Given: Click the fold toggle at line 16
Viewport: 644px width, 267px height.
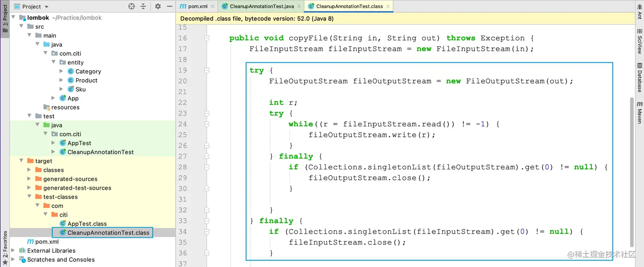Looking at the screenshot, I should click(x=207, y=38).
